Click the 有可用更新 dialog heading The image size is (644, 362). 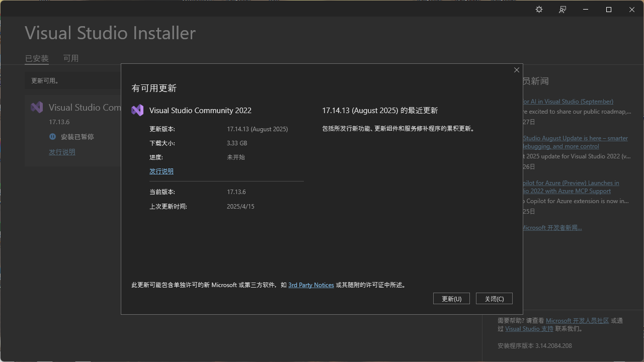(154, 88)
